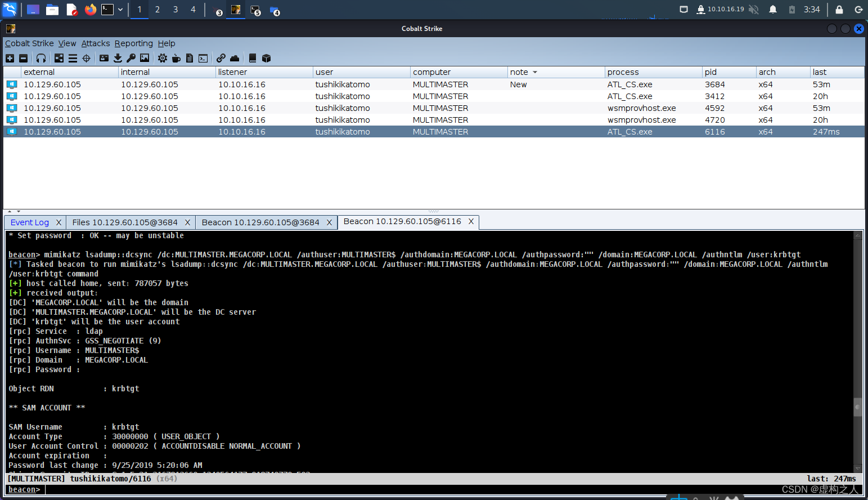Select highlighted session with pid 6116
This screenshot has height=500, width=868.
pos(434,132)
